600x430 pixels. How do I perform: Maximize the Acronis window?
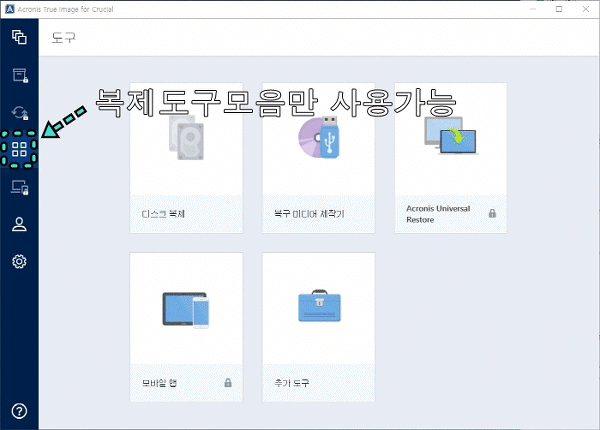[x=559, y=9]
